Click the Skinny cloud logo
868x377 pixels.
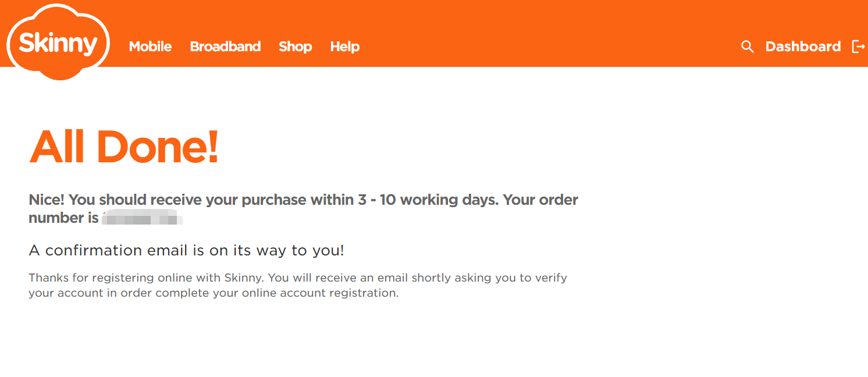pyautogui.click(x=58, y=42)
